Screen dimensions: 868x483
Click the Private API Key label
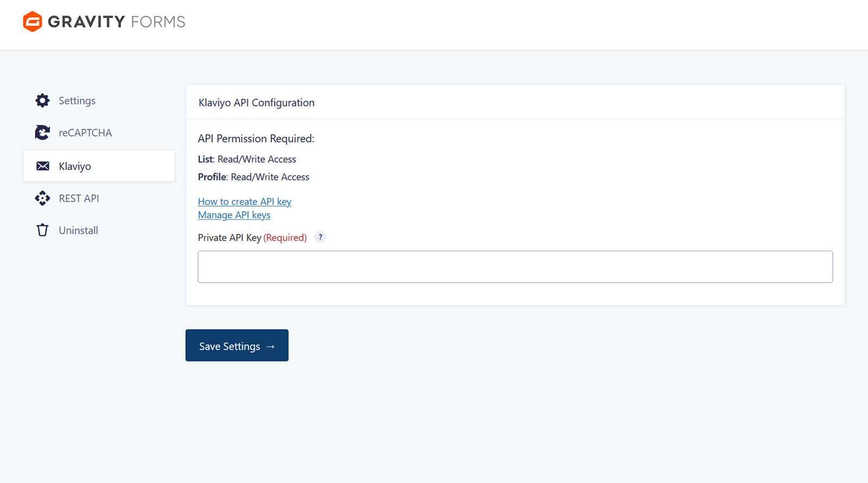229,238
